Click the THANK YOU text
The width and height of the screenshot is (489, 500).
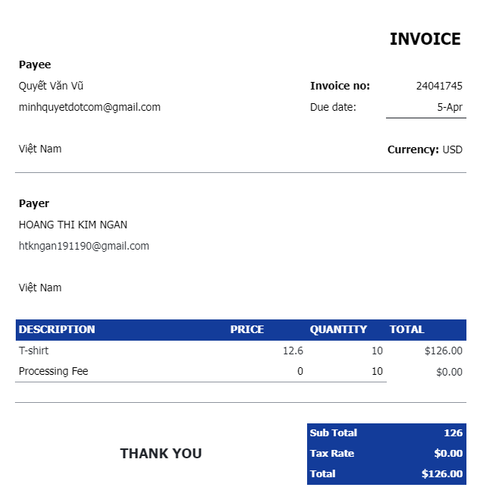[161, 453]
